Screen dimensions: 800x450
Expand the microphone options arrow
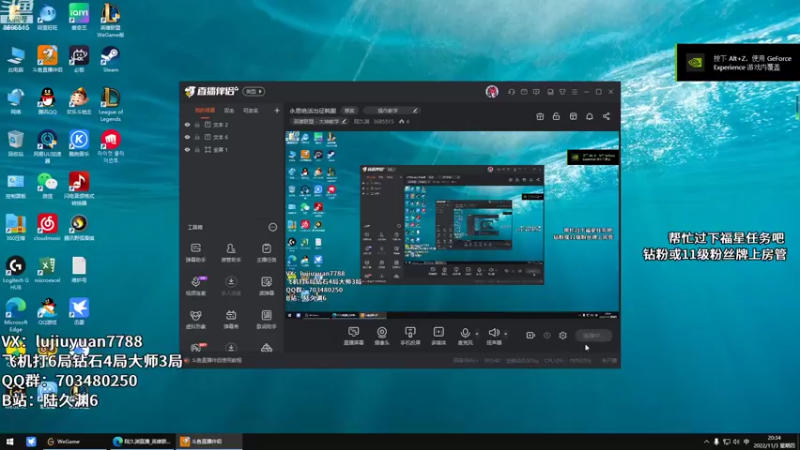coord(477,334)
